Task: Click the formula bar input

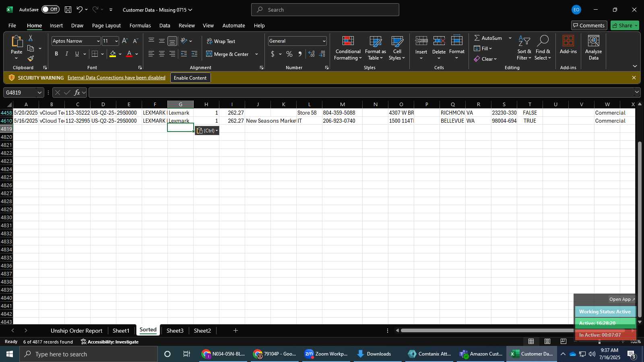Action: tap(361, 93)
